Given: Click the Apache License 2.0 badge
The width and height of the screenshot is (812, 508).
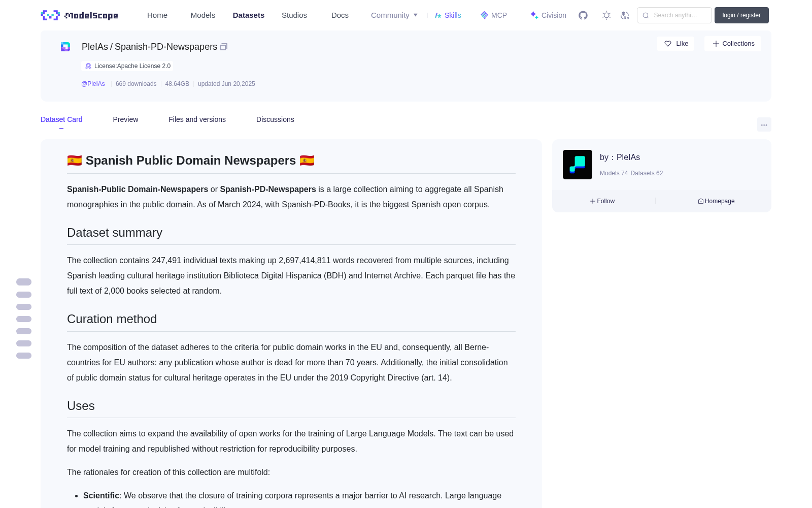Looking at the screenshot, I should (127, 66).
